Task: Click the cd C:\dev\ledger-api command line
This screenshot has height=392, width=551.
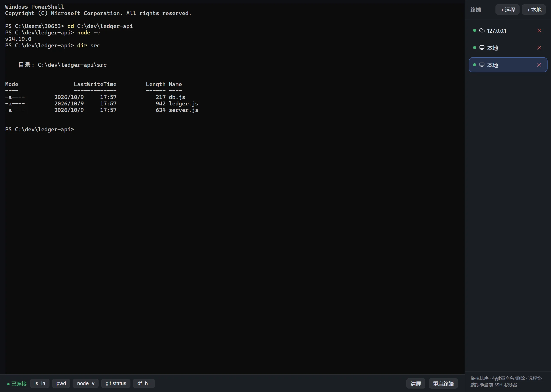Action: point(100,26)
